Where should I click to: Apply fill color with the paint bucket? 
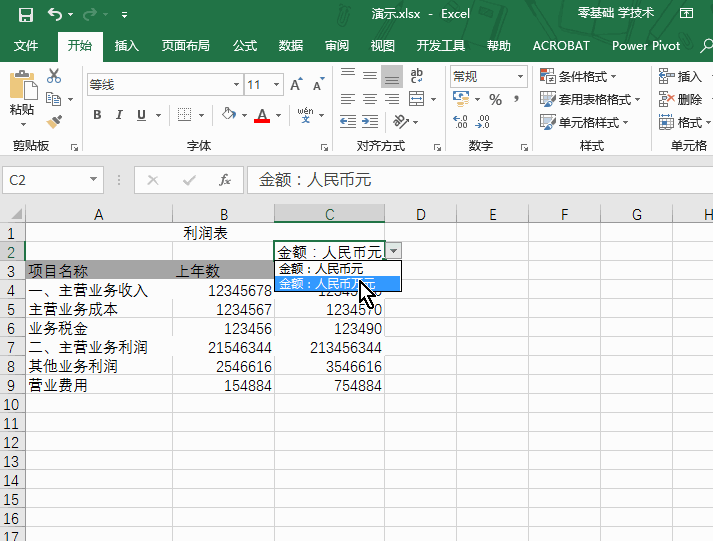[228, 114]
